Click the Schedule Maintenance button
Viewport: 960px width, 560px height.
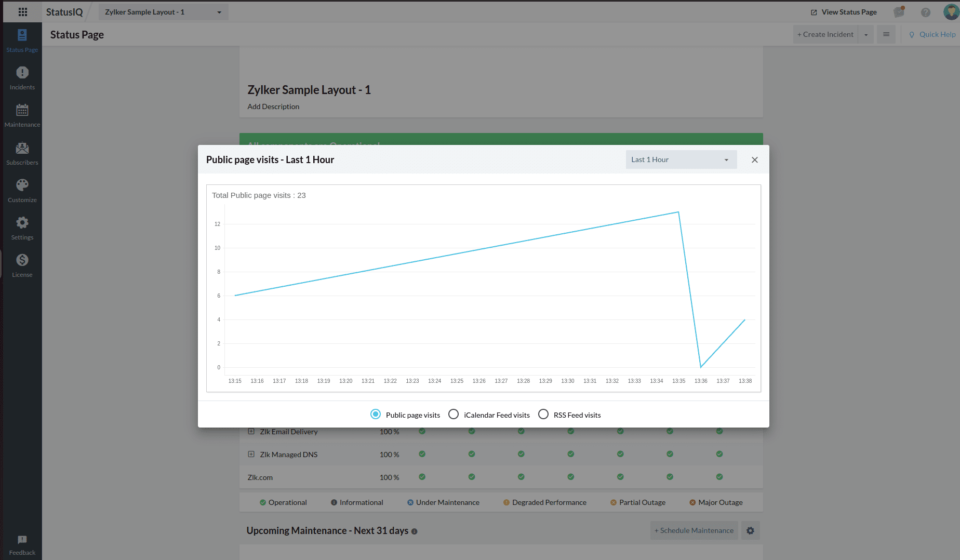[x=694, y=530]
